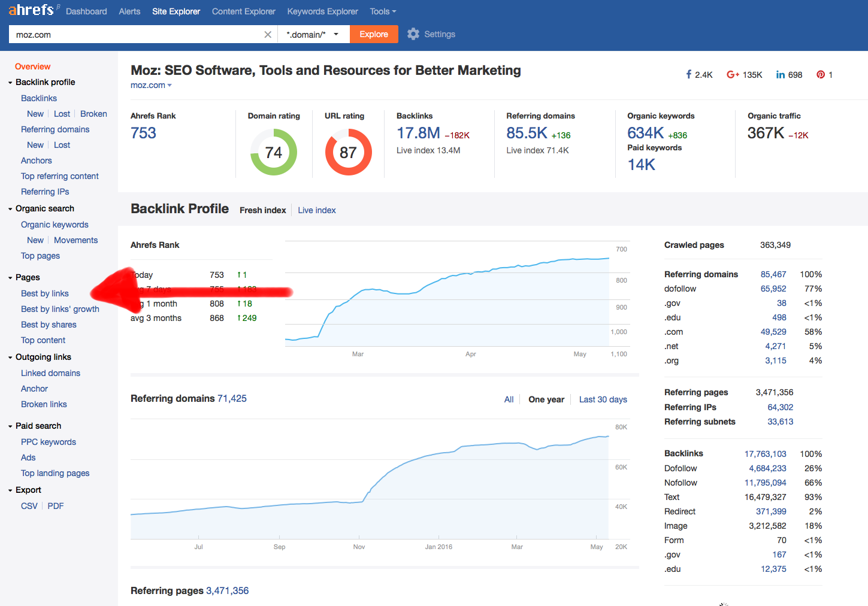This screenshot has height=606, width=868.
Task: Clear the search field using the X icon
Action: [x=267, y=34]
